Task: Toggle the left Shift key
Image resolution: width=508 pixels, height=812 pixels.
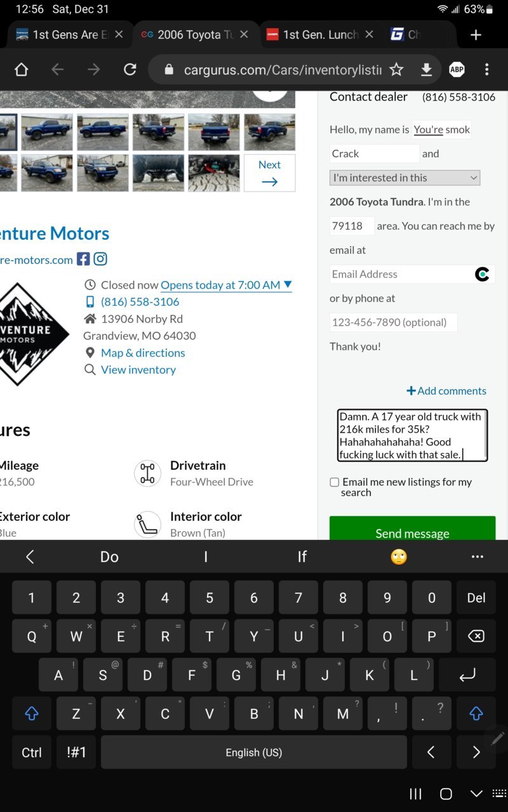Action: [32, 714]
